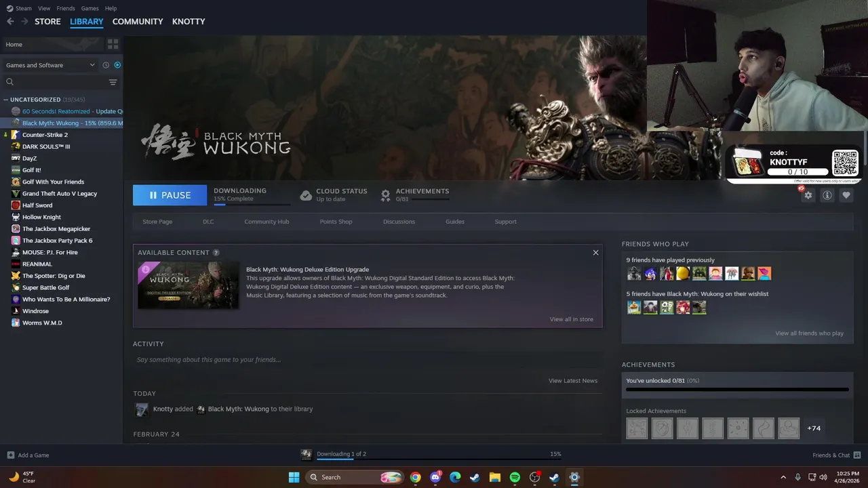Click the Hollow Knight game icon
Viewport: 868px width, 488px height.
tap(16, 217)
